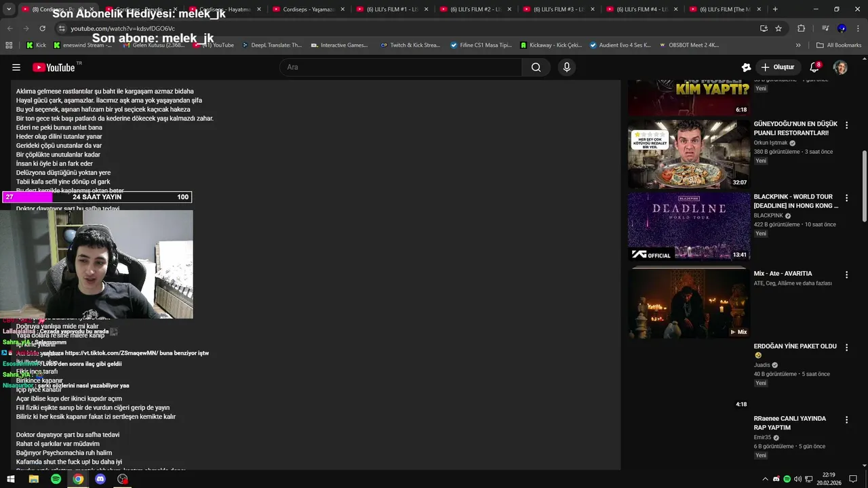The image size is (868, 488).
Task: Open the ERDOĞAN YİNE PAKET OLDU title
Action: (x=795, y=350)
